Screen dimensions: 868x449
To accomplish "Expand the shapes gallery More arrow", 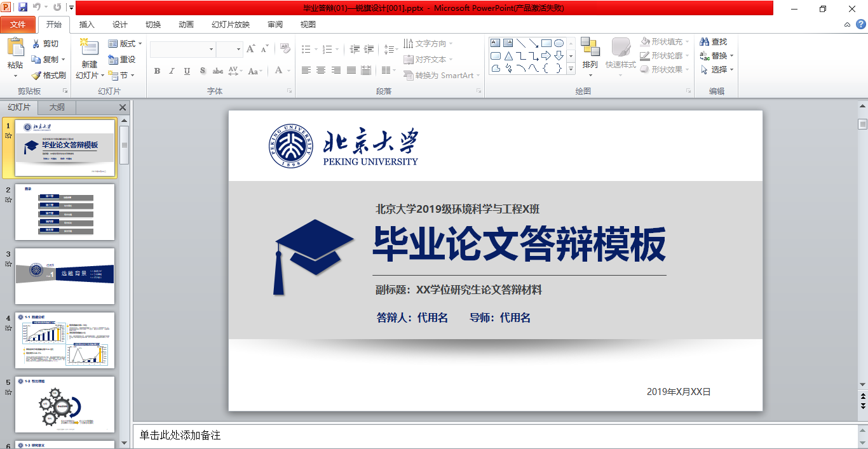I will pos(571,69).
